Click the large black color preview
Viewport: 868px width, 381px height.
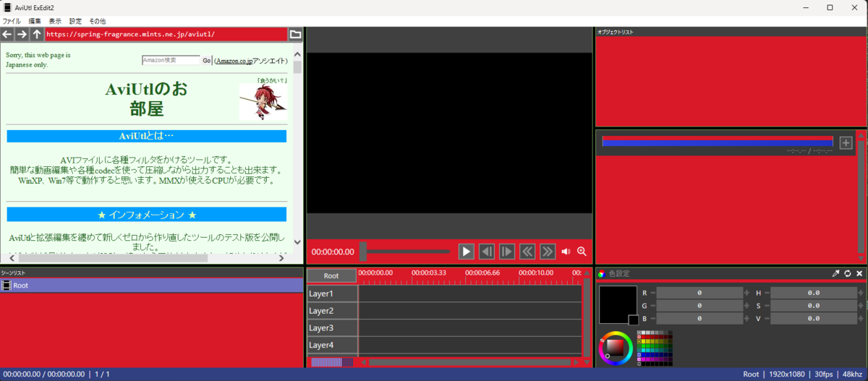coord(616,304)
